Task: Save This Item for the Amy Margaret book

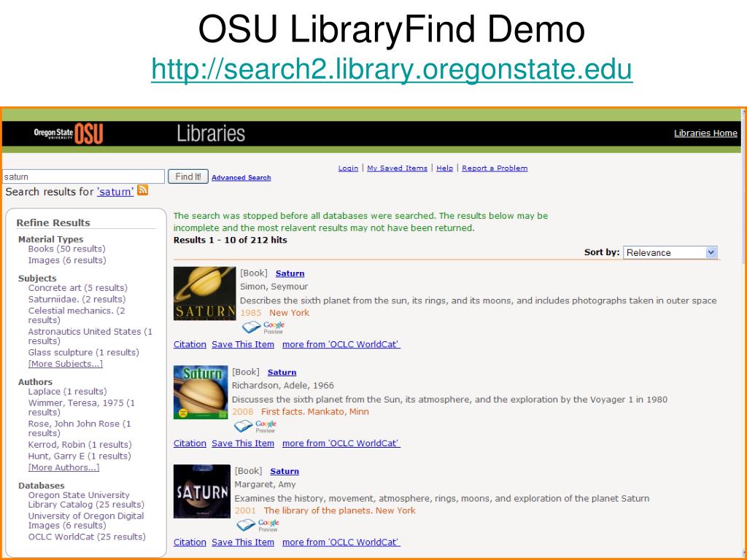Action: 243,542
